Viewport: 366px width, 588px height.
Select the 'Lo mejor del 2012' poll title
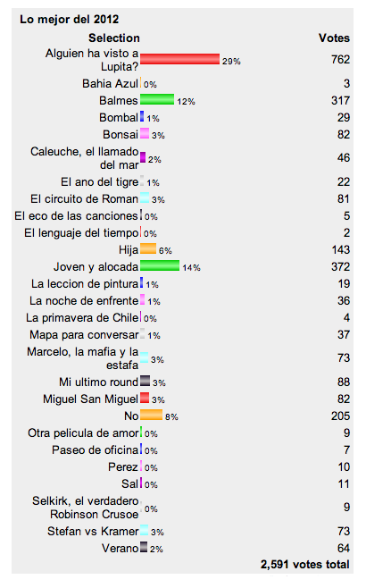[x=70, y=19]
